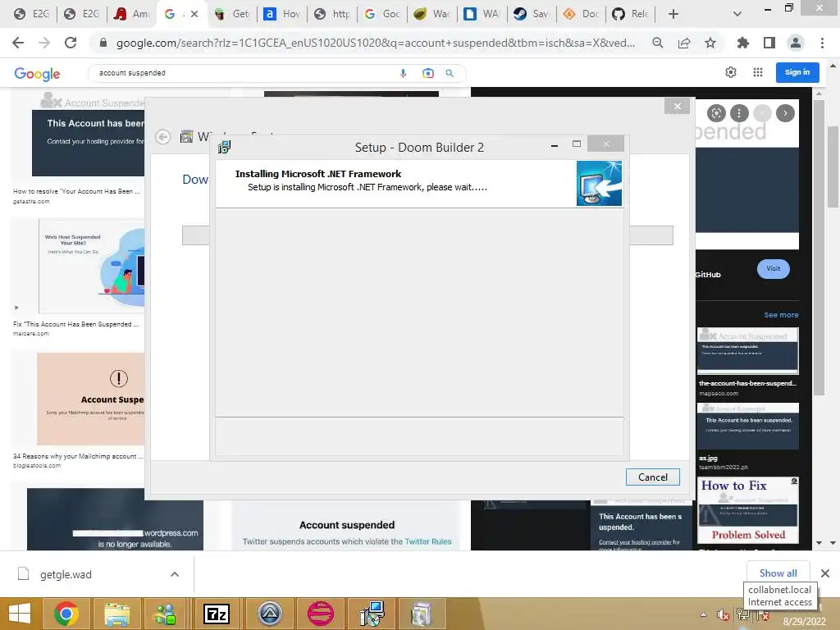The height and width of the screenshot is (630, 840).
Task: Open File Explorer from the taskbar
Action: click(116, 614)
